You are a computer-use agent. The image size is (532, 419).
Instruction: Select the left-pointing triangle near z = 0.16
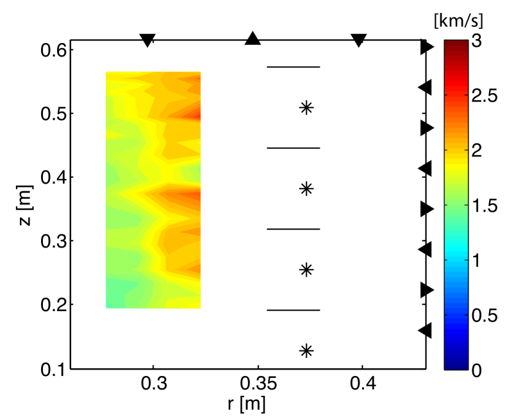425,330
